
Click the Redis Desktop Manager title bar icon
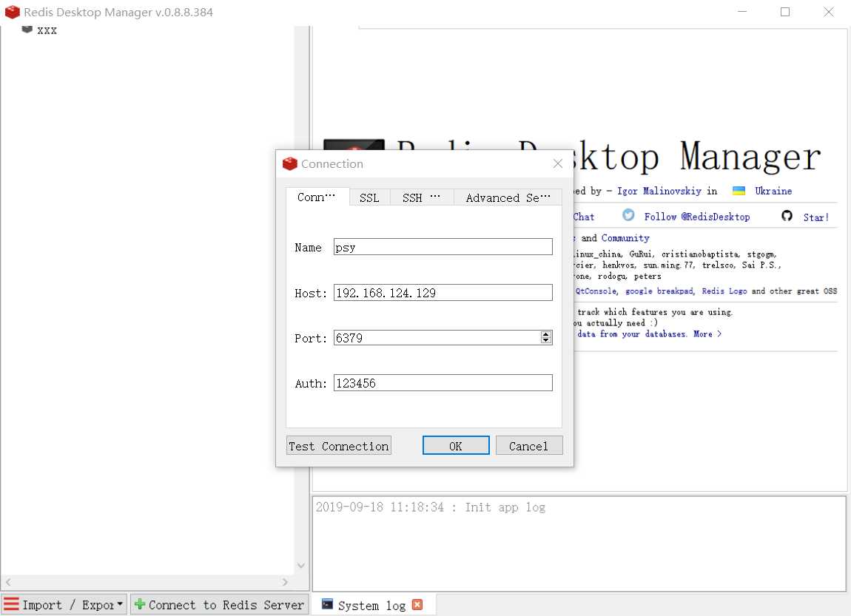coord(12,11)
